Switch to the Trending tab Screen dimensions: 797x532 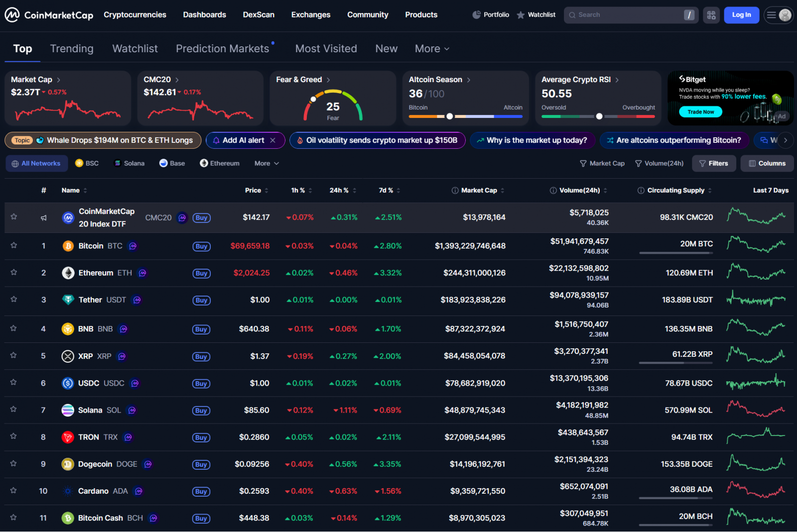(72, 49)
